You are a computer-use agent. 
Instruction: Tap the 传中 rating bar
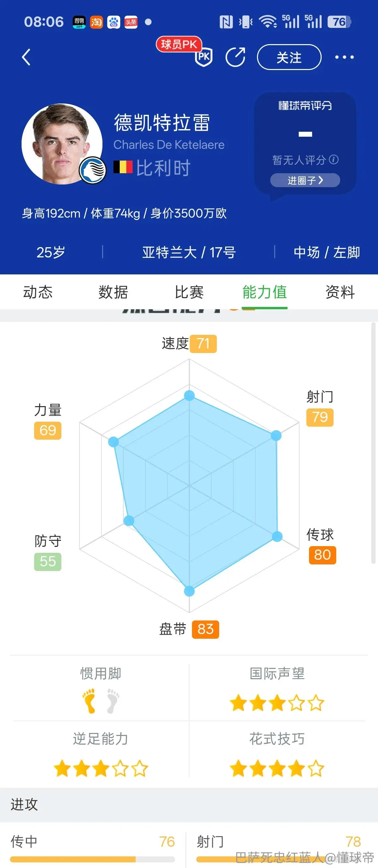coord(92,859)
